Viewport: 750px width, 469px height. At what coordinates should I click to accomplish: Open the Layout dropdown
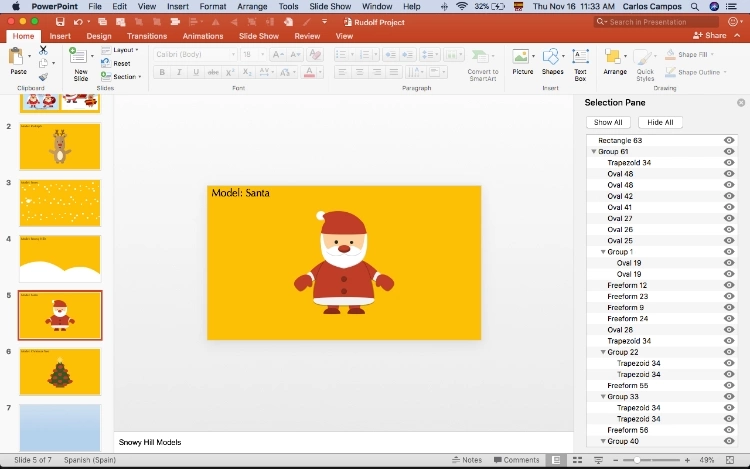pyautogui.click(x=125, y=50)
